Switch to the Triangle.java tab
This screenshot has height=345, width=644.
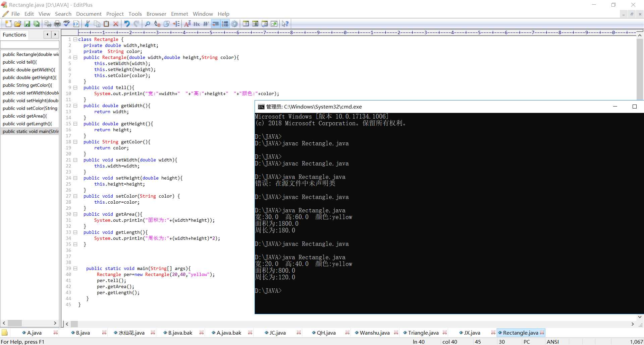(x=423, y=333)
